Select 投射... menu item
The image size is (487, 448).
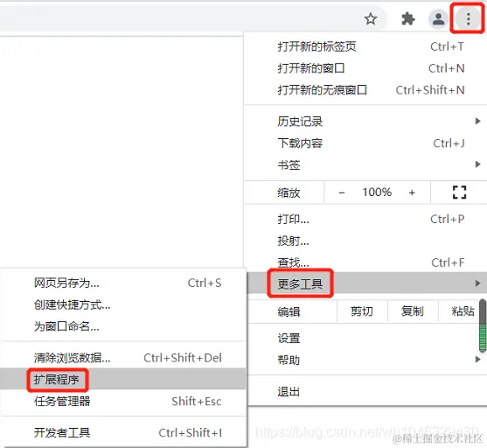click(x=365, y=241)
